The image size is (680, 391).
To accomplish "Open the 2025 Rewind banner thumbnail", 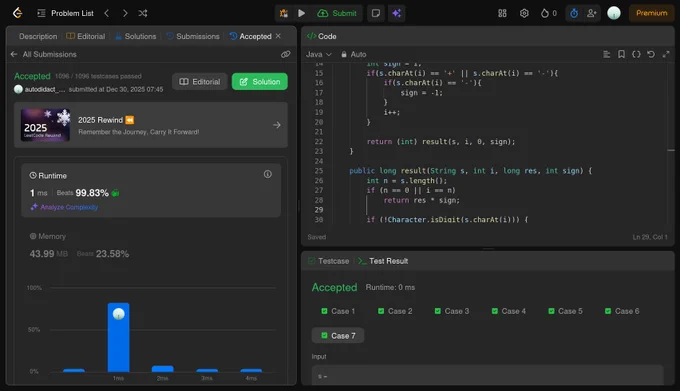I will tap(46, 125).
